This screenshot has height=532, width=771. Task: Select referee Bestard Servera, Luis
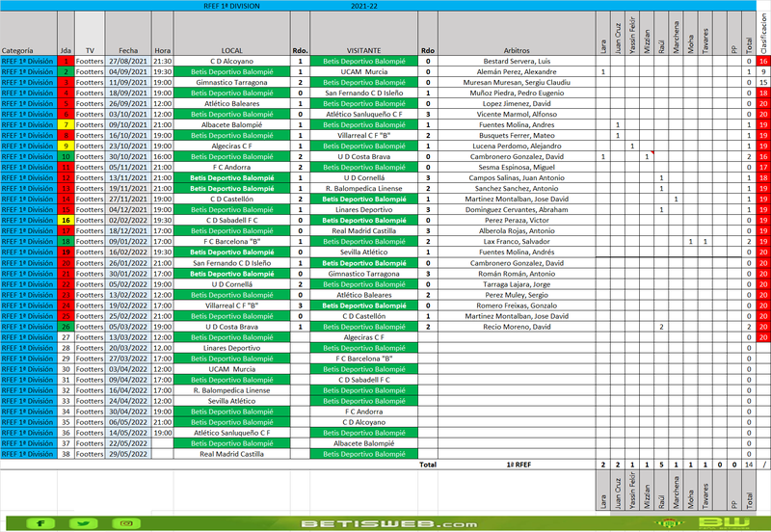click(x=517, y=62)
